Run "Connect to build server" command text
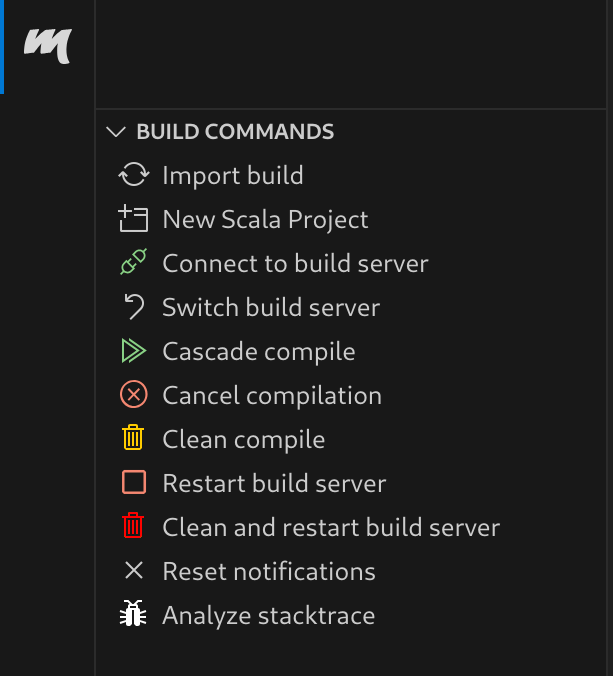Screen dimensions: 613x676 pyautogui.click(x=295, y=264)
